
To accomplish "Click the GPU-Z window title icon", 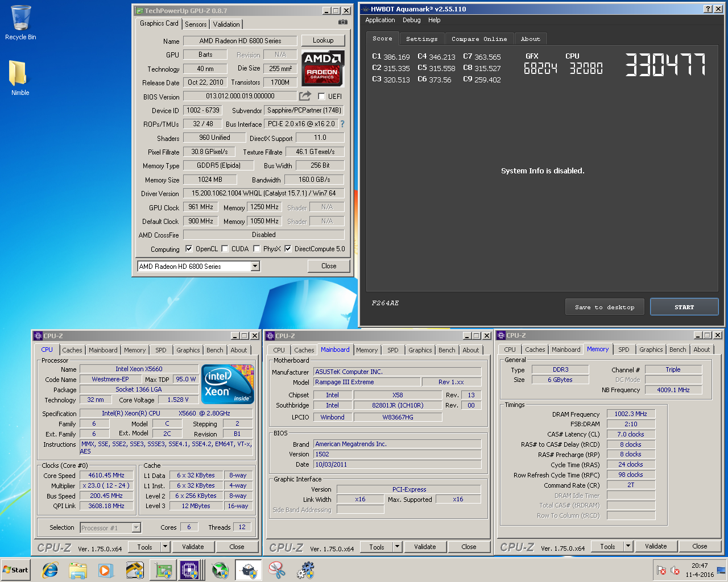I will pos(139,10).
